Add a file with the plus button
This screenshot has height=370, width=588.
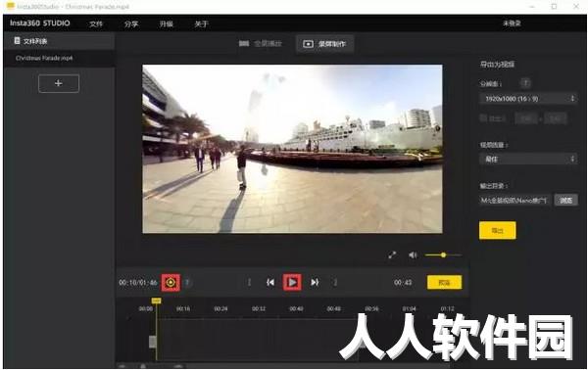(59, 83)
